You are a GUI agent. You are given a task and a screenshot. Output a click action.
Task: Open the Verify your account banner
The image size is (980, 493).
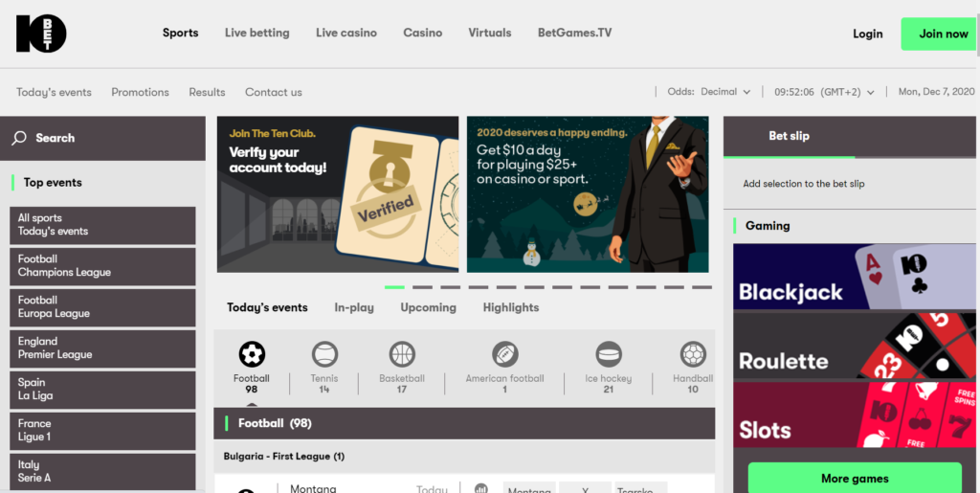(338, 194)
